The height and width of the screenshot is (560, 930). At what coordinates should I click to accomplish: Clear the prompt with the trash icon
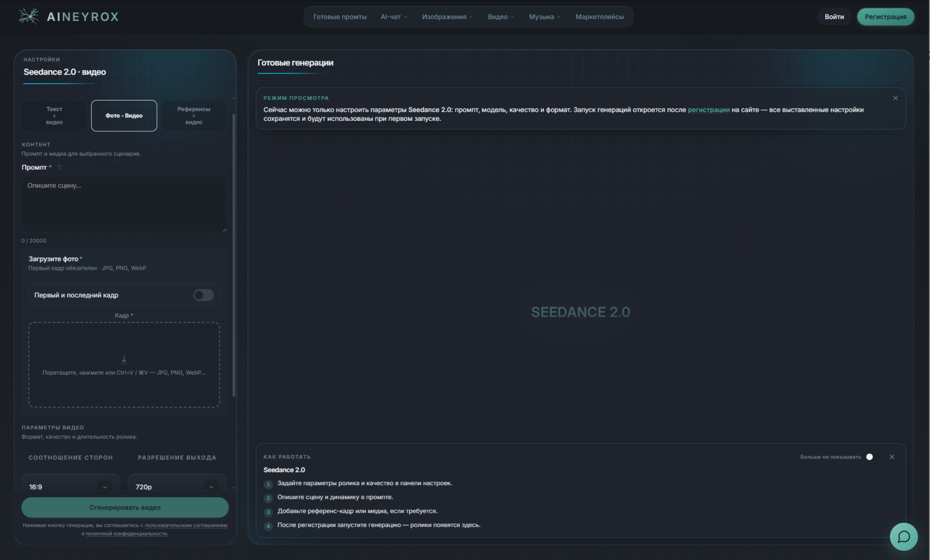click(59, 167)
